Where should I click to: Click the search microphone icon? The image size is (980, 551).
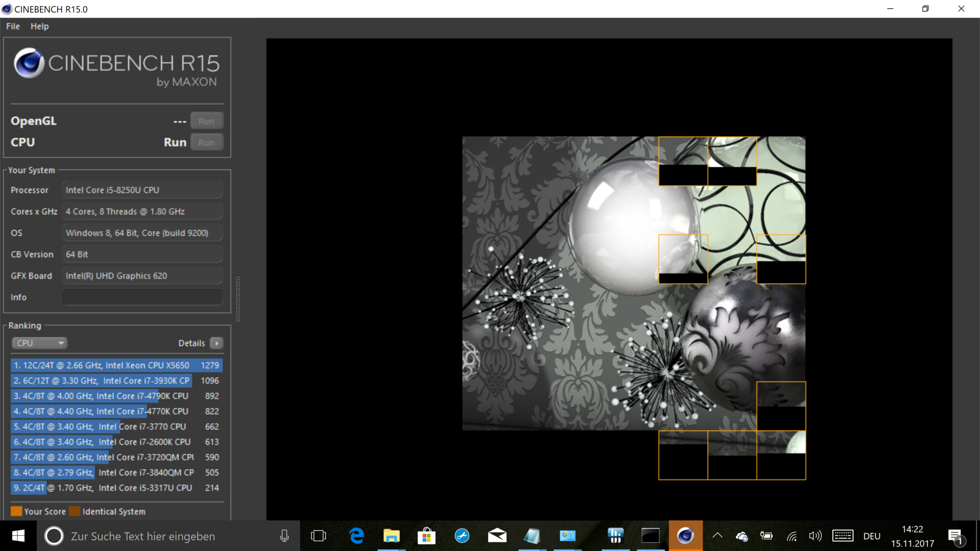click(284, 536)
